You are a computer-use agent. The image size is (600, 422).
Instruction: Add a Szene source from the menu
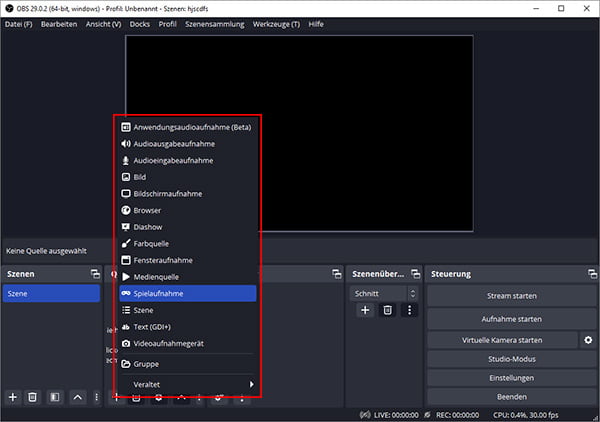point(188,310)
